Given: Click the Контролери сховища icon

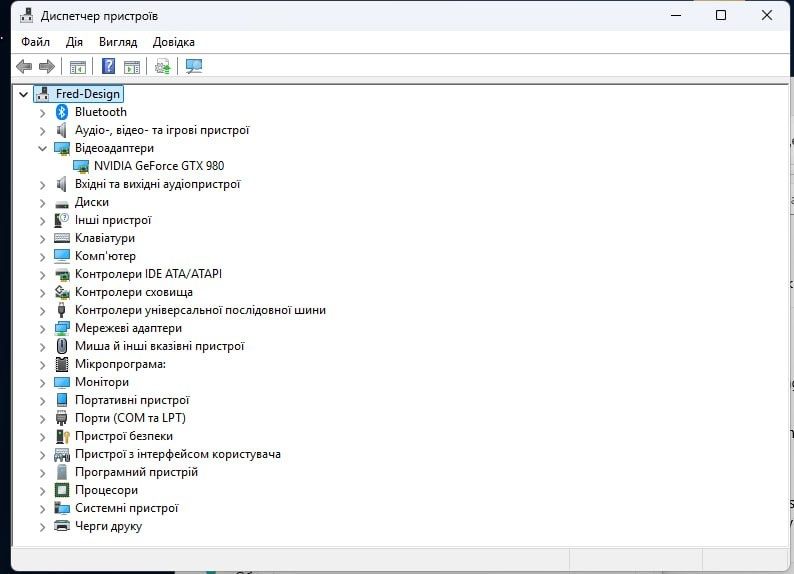Looking at the screenshot, I should 62,292.
